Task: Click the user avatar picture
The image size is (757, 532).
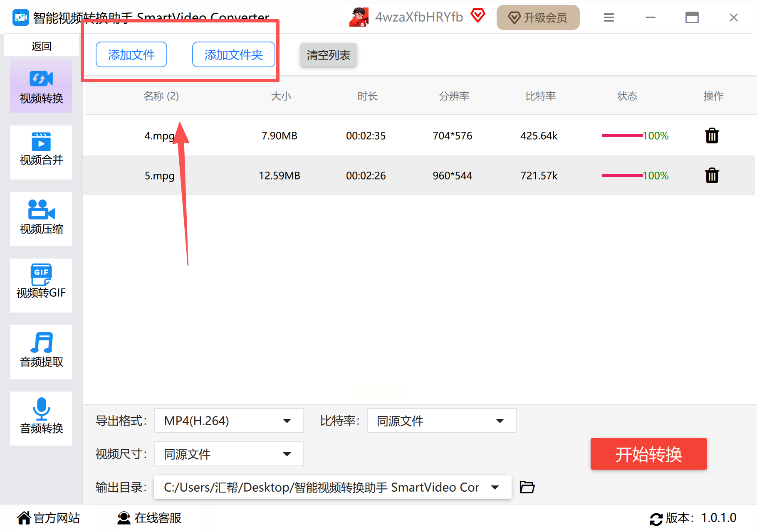Action: [x=359, y=17]
